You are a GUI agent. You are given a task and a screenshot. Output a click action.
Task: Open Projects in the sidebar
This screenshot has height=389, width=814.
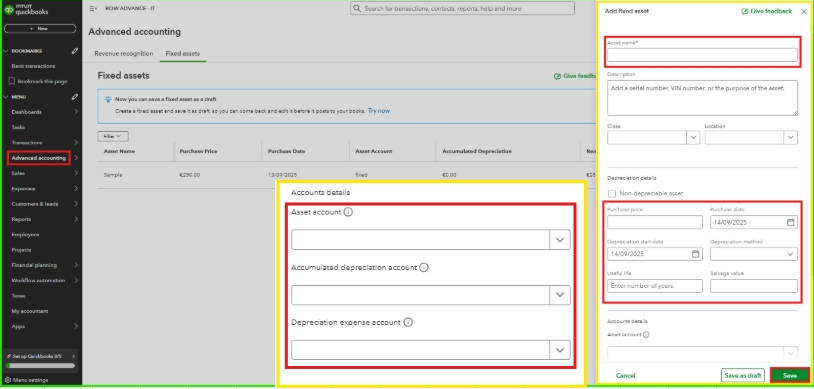[x=21, y=250]
